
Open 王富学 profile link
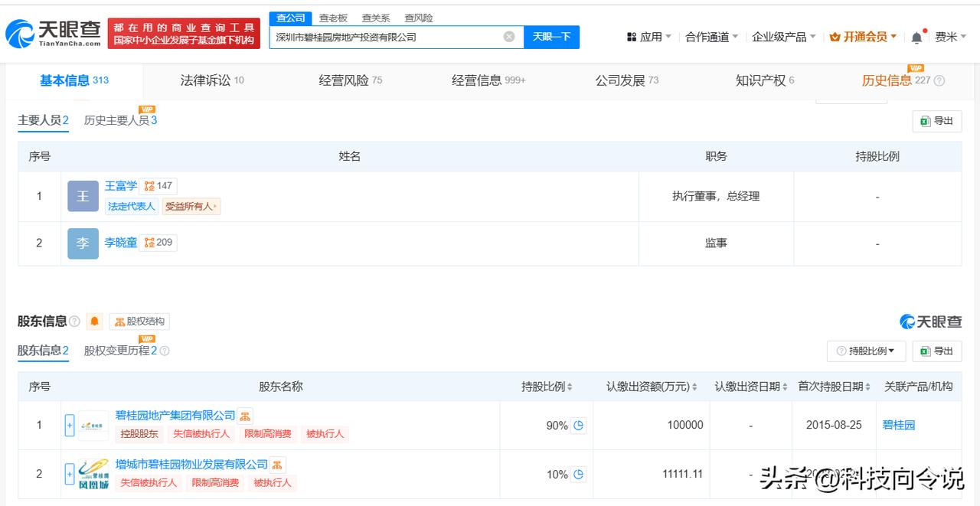(x=121, y=186)
